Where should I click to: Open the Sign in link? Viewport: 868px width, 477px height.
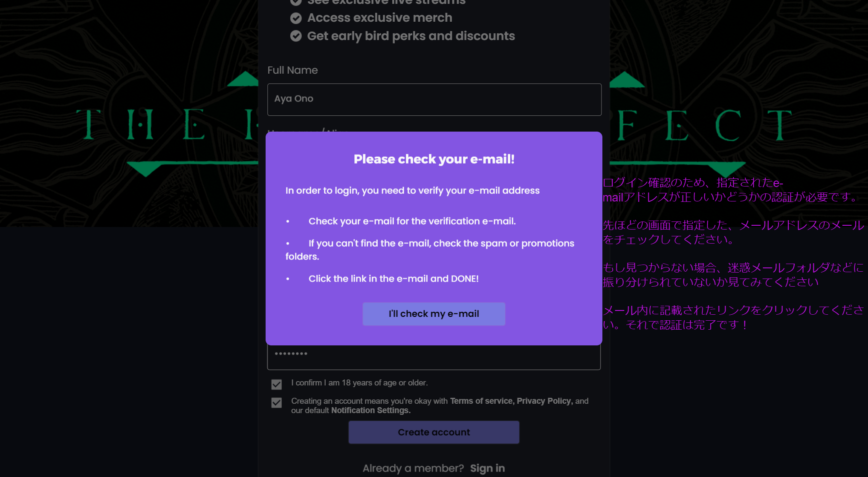coord(487,468)
